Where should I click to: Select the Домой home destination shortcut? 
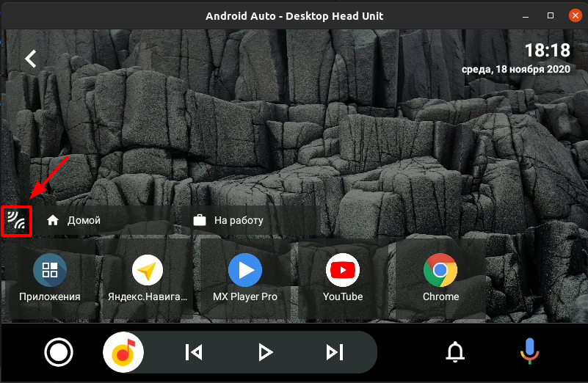click(73, 220)
